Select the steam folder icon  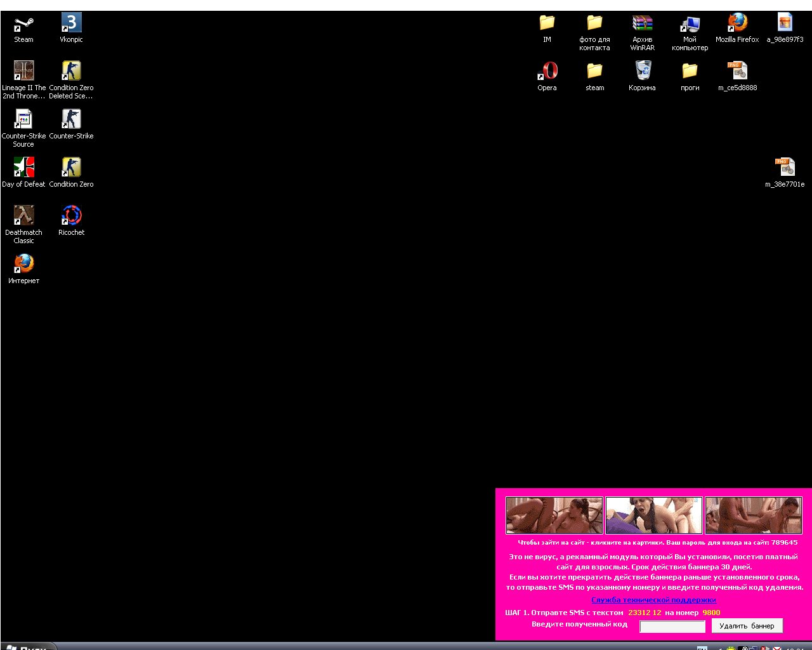click(x=594, y=77)
